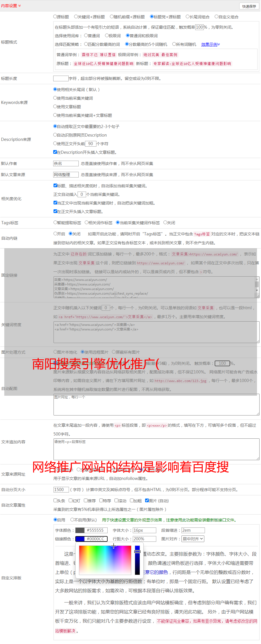Select 分数最高的5个词随机 strategy
The width and height of the screenshot is (261, 644).
click(127, 44)
